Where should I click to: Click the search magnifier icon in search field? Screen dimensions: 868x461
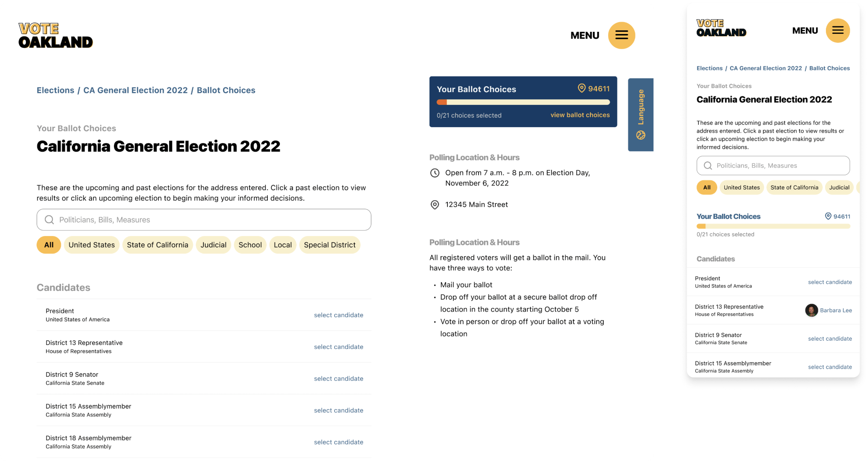pyautogui.click(x=50, y=219)
